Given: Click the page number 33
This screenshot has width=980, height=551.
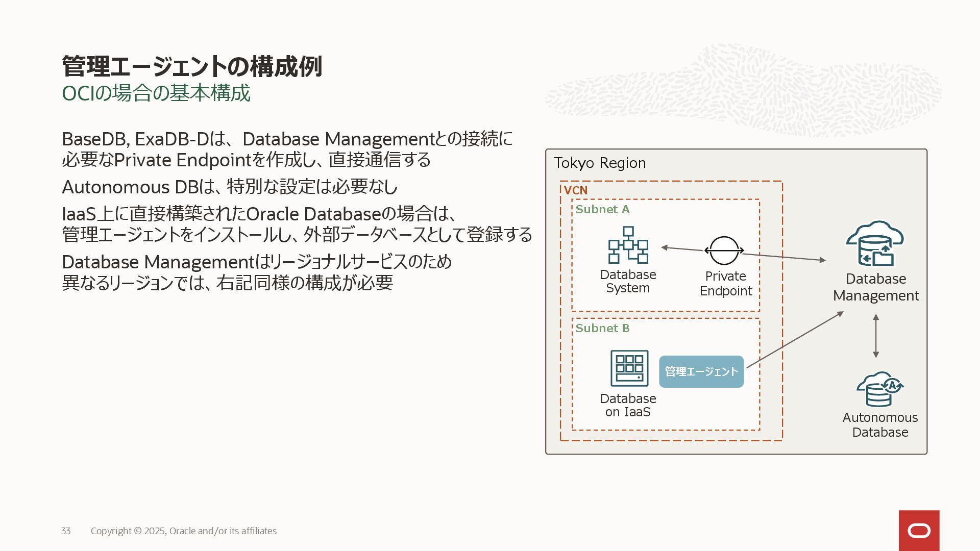Looking at the screenshot, I should pos(66,531).
